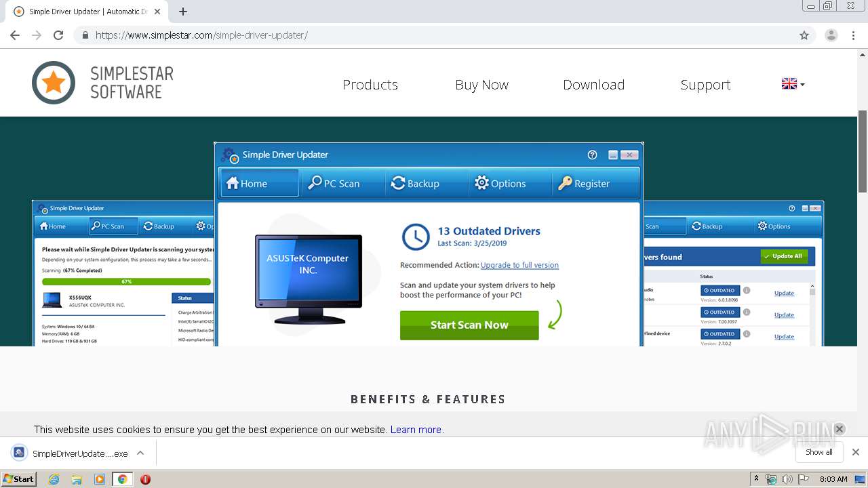Open a new browser tab
This screenshot has width=868, height=488.
tap(183, 12)
